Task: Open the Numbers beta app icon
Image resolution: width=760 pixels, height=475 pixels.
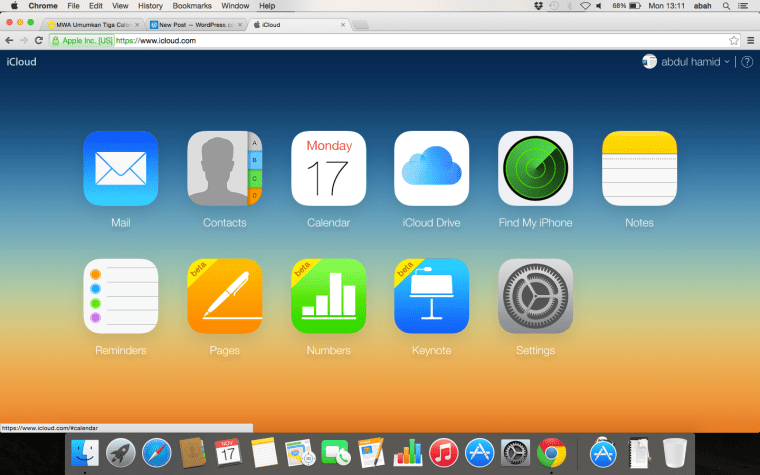Action: point(328,296)
